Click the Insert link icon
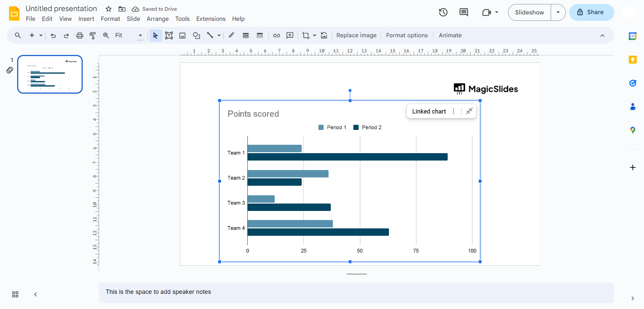Screen dimensions: 644x309 (x=277, y=36)
